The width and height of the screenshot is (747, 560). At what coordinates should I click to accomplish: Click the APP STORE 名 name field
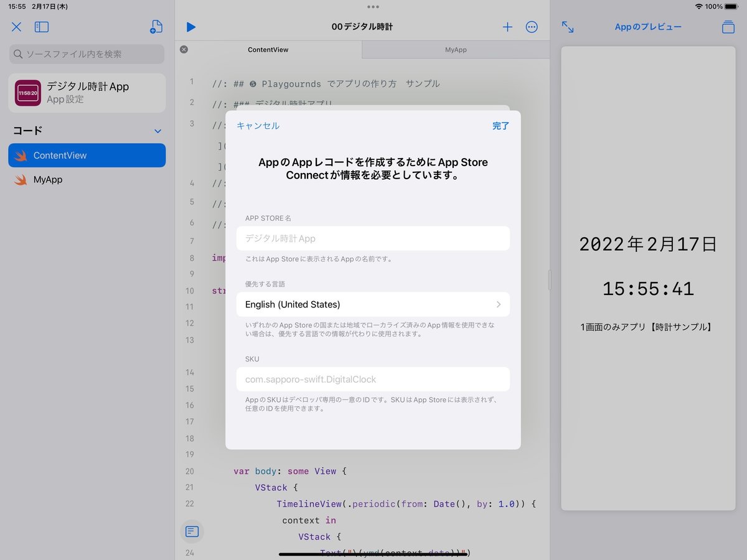pos(373,238)
